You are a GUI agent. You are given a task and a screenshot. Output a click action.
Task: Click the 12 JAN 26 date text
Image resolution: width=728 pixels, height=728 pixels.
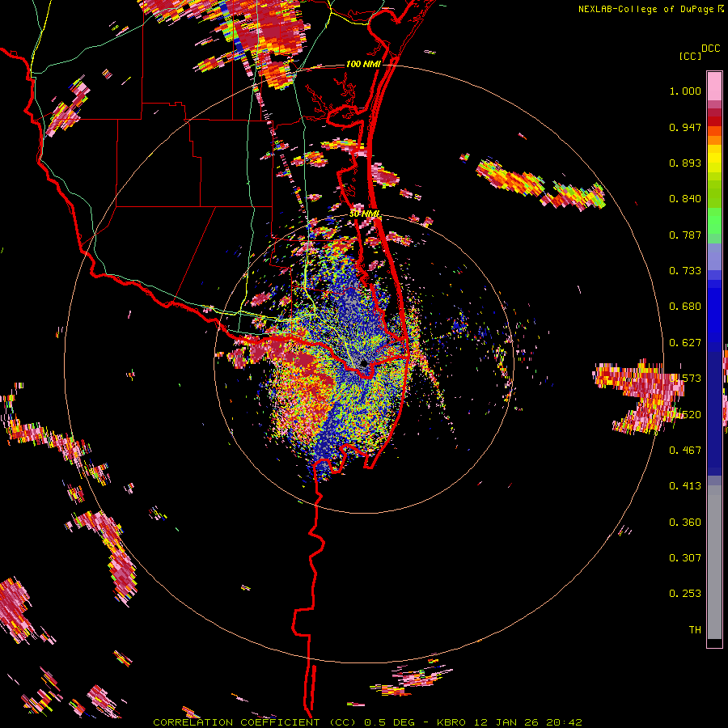506,722
